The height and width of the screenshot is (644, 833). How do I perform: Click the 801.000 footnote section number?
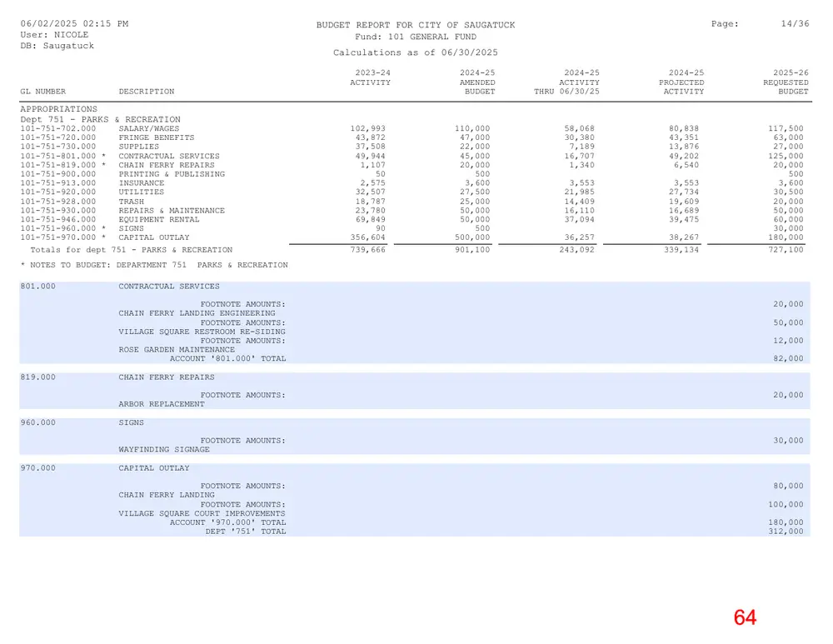click(37, 287)
